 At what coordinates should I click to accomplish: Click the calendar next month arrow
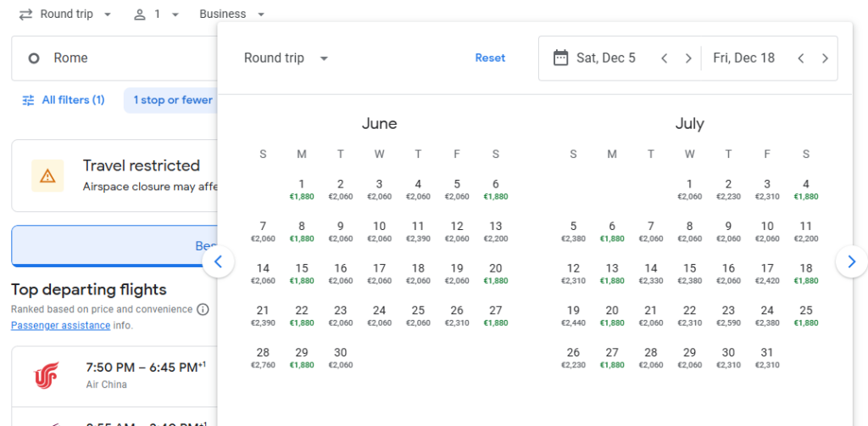(x=851, y=261)
